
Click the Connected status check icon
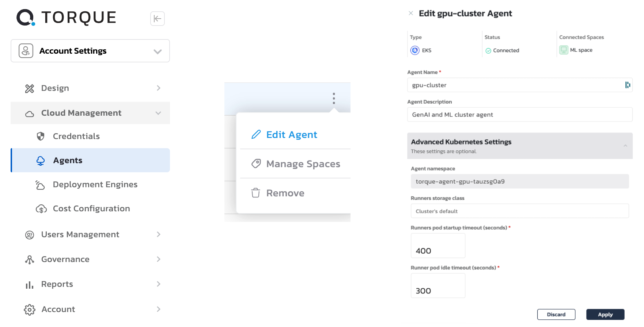pos(488,51)
